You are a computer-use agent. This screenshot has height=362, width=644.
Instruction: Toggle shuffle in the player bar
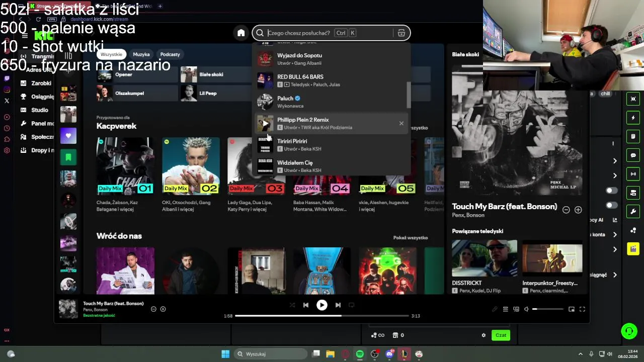[x=292, y=305]
